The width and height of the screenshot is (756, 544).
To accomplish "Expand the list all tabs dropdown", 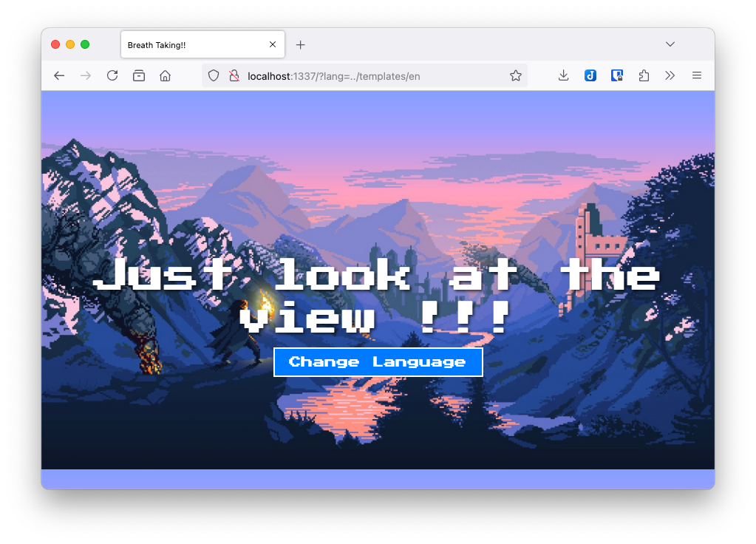I will click(670, 44).
